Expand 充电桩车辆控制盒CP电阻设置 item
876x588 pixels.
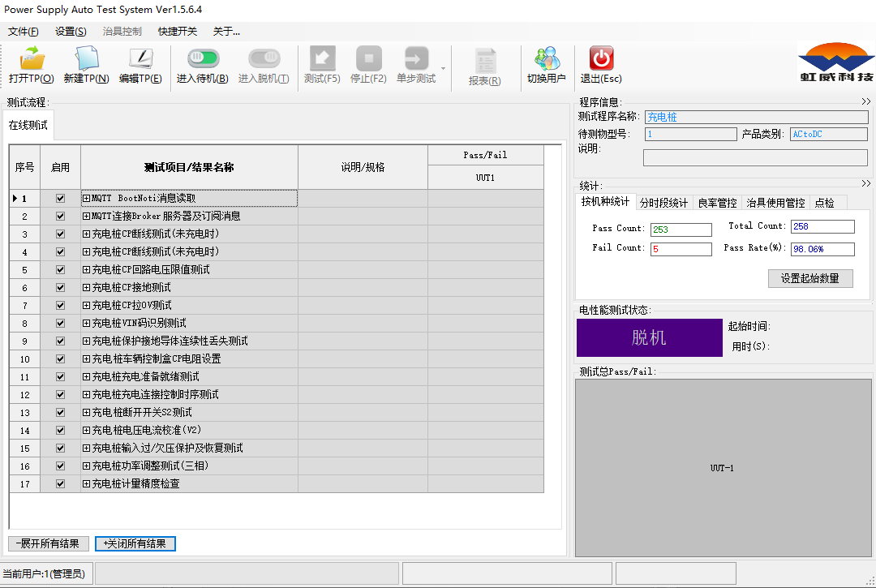tap(86, 359)
